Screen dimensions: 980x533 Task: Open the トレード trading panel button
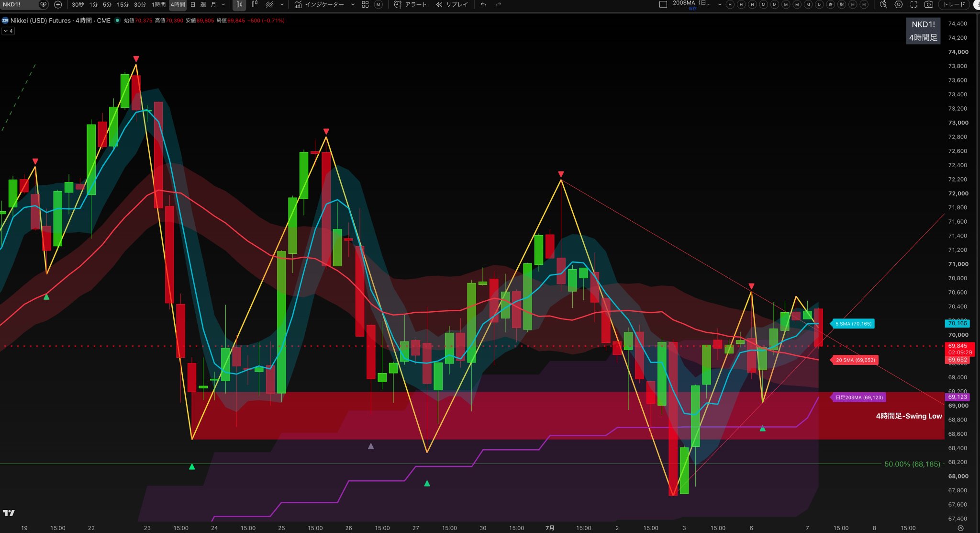point(954,4)
